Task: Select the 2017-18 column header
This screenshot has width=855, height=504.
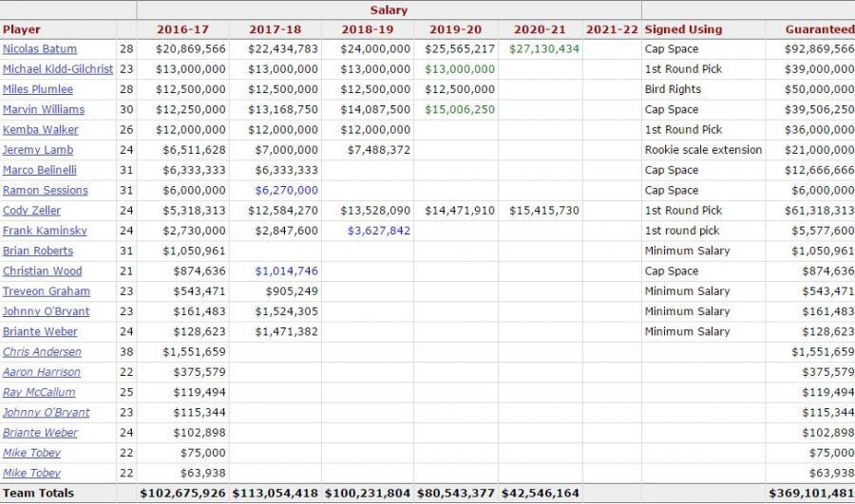Action: click(x=275, y=29)
